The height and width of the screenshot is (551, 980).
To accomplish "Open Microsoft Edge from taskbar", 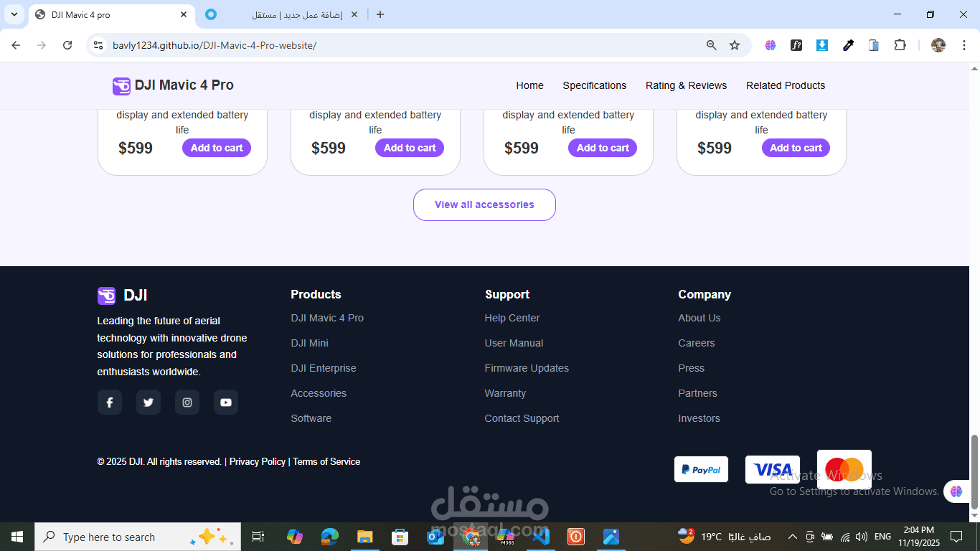I will point(330,537).
